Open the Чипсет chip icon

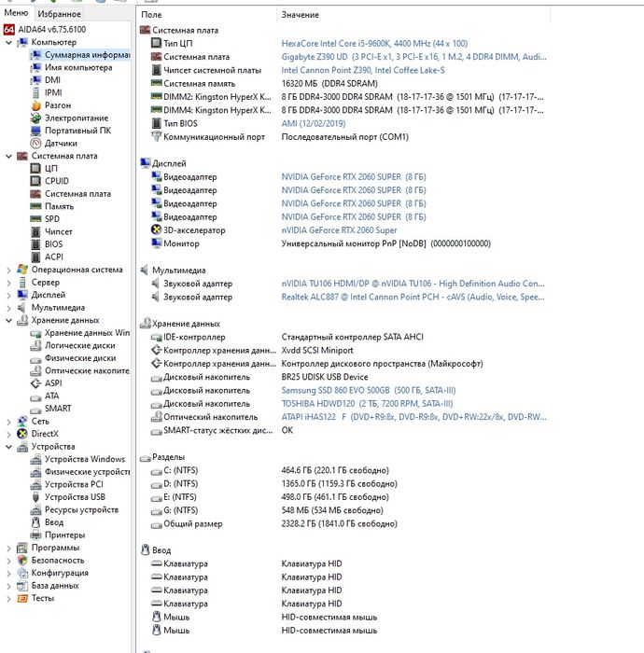pyautogui.click(x=35, y=231)
